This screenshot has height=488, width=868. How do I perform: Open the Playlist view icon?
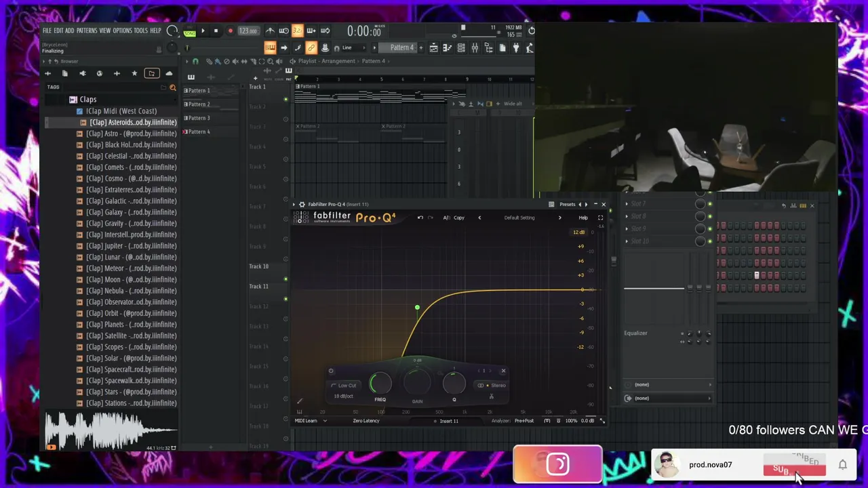tap(433, 47)
